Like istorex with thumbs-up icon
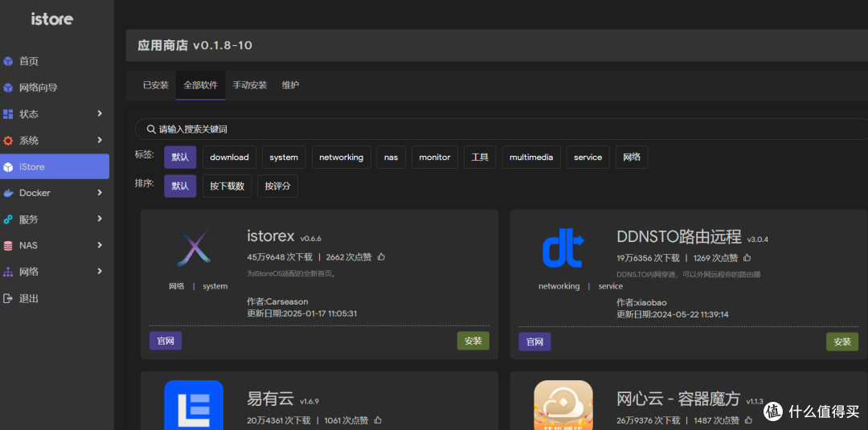 click(x=381, y=256)
